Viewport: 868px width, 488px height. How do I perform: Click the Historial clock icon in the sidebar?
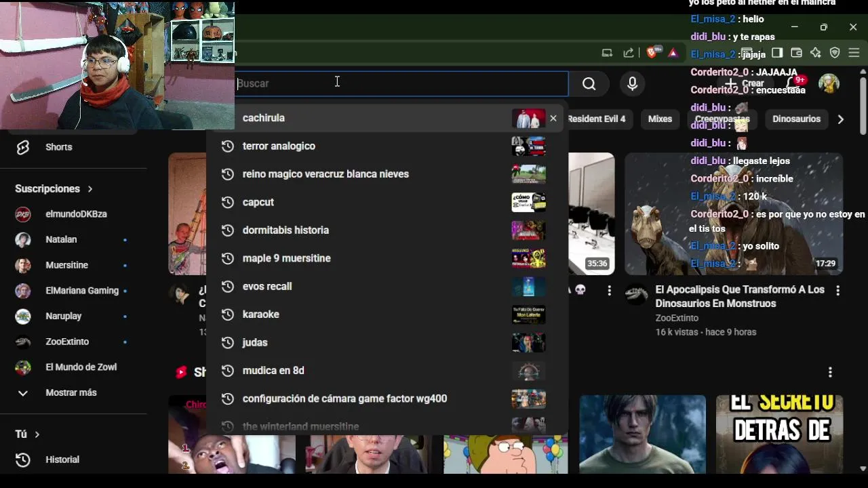tap(23, 460)
